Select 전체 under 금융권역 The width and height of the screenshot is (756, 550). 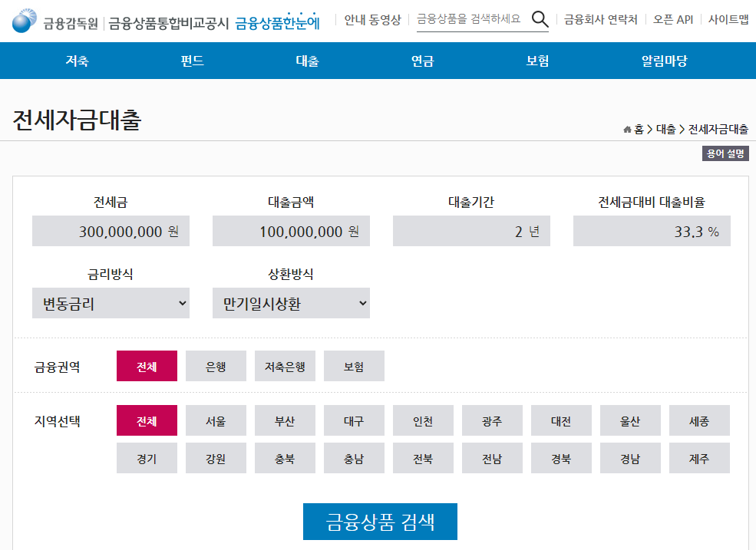(147, 366)
